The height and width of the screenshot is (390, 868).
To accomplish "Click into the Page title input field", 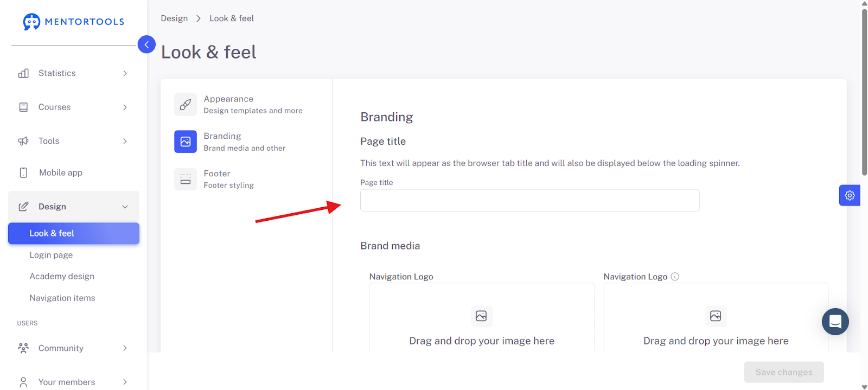I will [x=530, y=201].
